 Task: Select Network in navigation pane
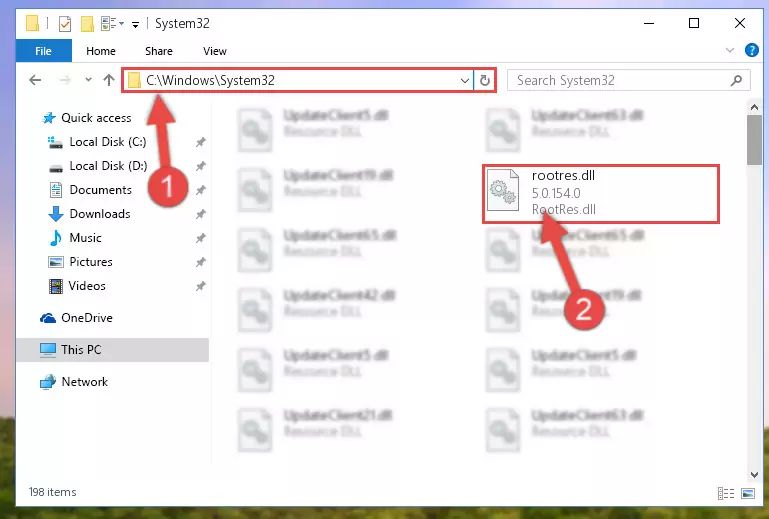84,382
